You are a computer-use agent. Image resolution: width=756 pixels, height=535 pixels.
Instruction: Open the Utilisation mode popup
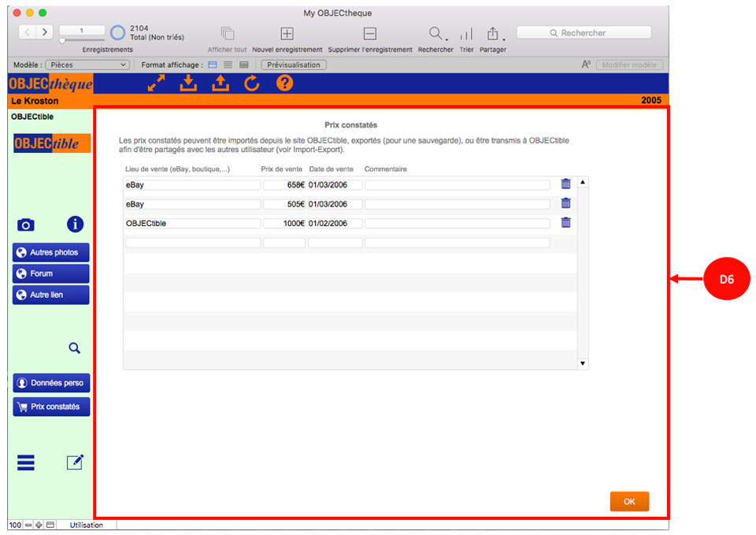[x=87, y=525]
